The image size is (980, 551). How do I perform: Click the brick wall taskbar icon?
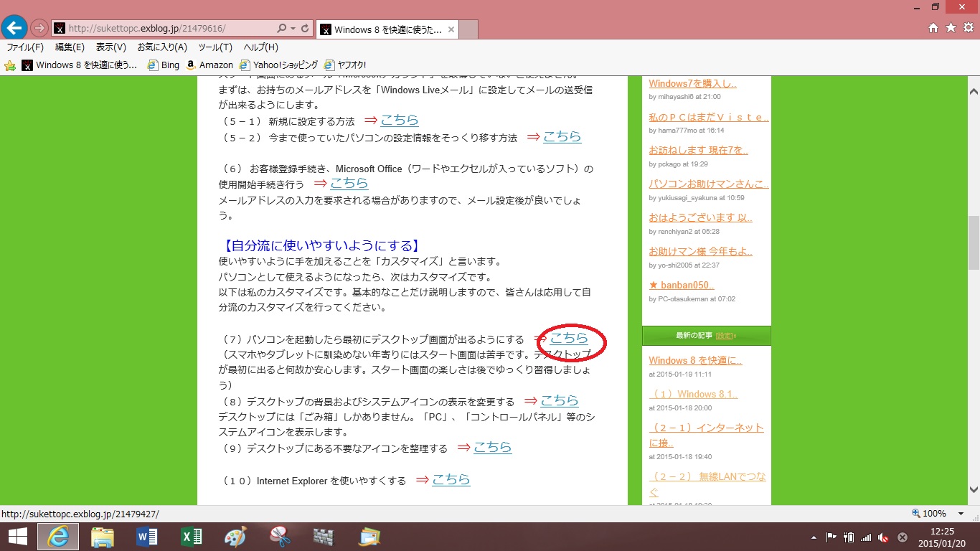coord(324,537)
